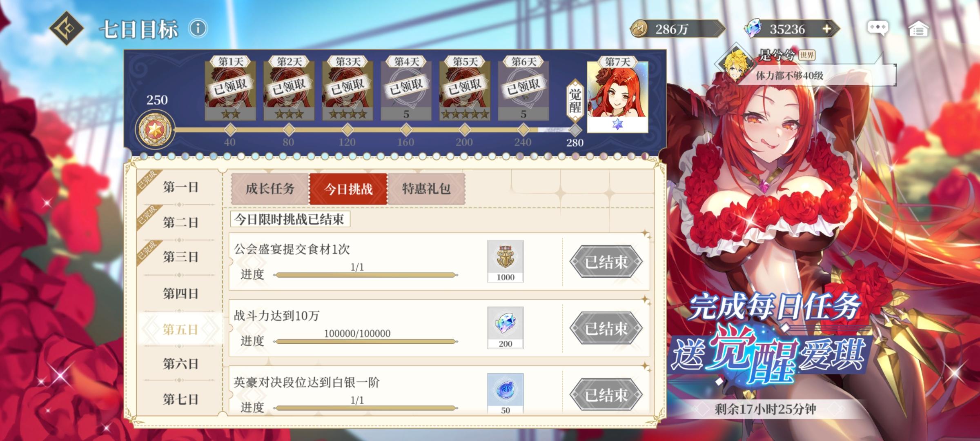The width and height of the screenshot is (980, 441).
Task: Tap the back arrow diamond icon
Action: [x=67, y=29]
